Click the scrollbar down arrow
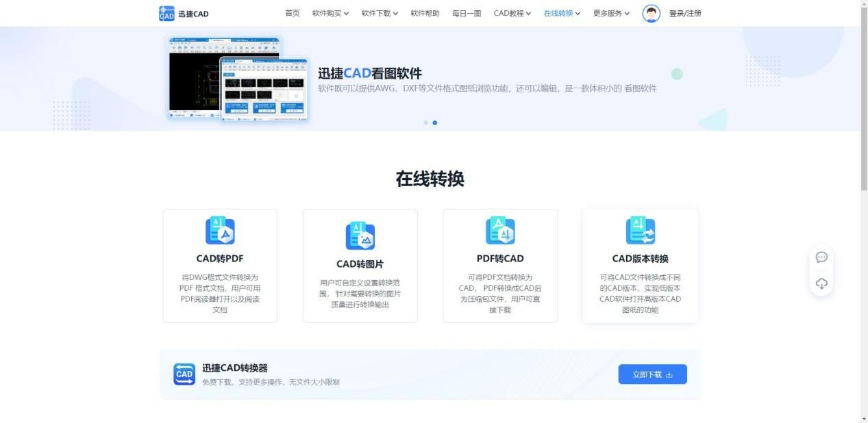Image resolution: width=868 pixels, height=423 pixels. coord(864,418)
